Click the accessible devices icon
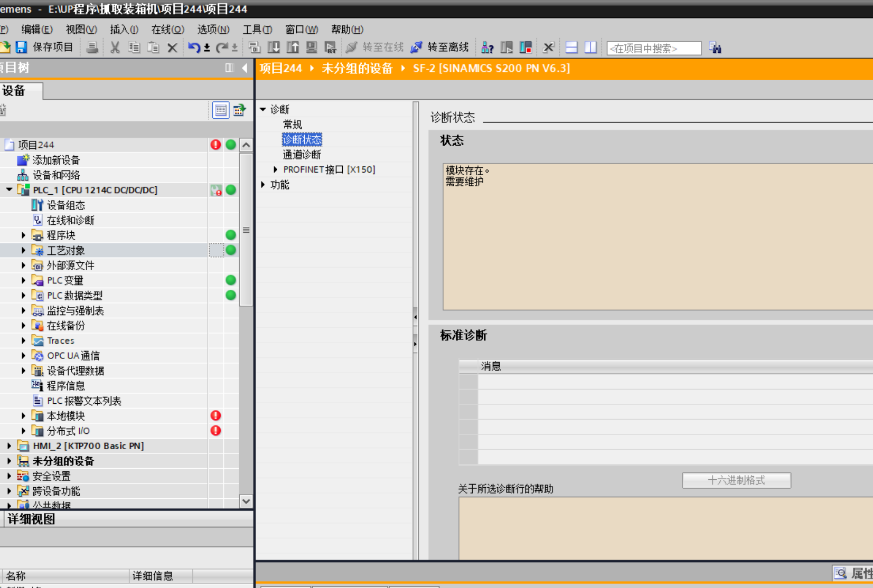 point(487,48)
